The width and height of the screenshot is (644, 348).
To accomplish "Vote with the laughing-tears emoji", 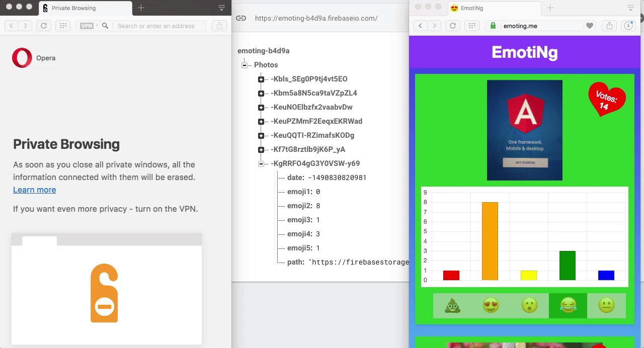I will click(568, 305).
